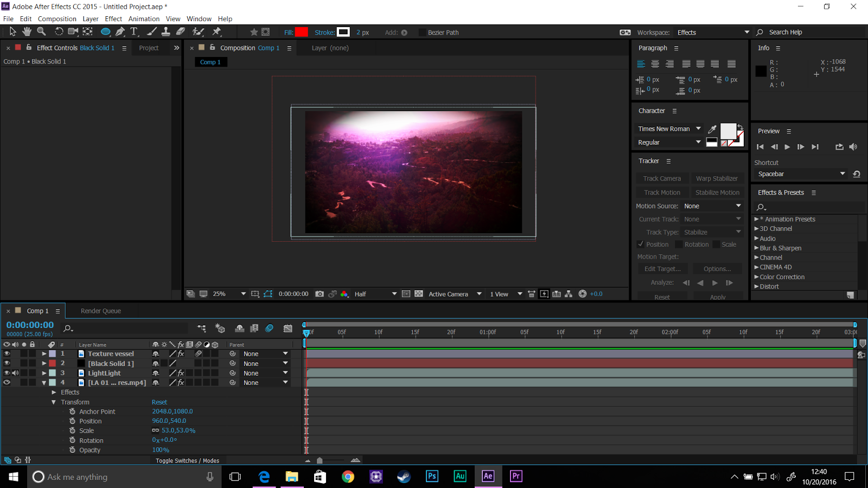868x488 pixels.
Task: Mute audio on the LightLight layer
Action: tap(15, 373)
